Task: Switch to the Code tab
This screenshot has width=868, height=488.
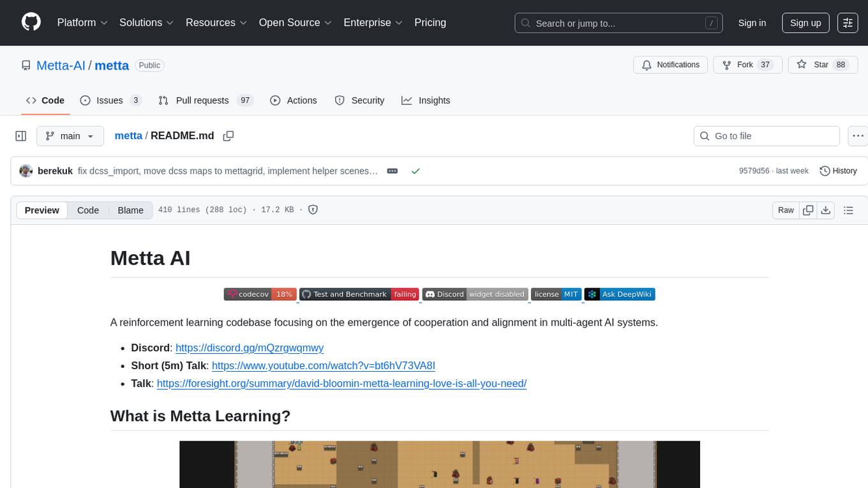Action: click(x=45, y=100)
